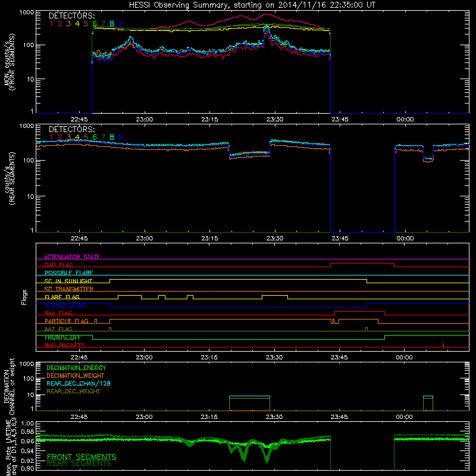476x476 pixels.
Task: Click the POSSIBLE FLARE flag label
Action: coord(68,273)
